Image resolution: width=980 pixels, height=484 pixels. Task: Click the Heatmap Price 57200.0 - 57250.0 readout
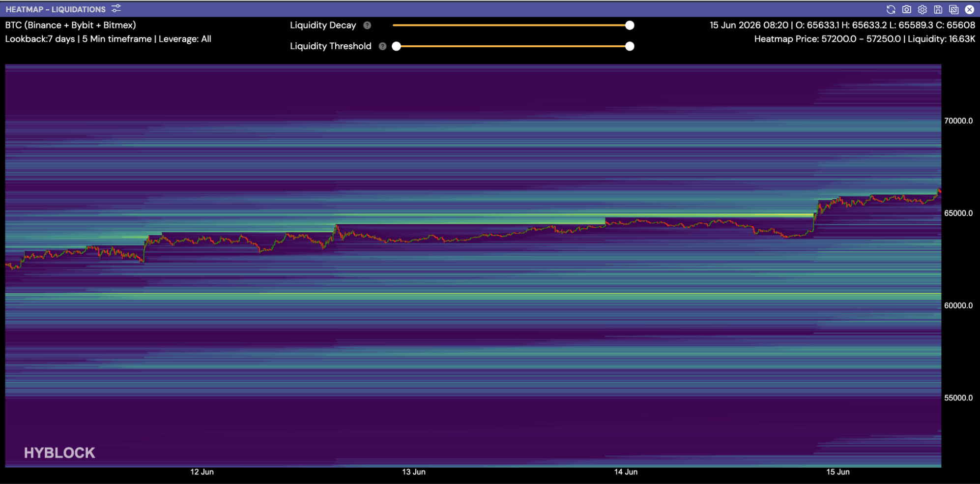tap(828, 39)
